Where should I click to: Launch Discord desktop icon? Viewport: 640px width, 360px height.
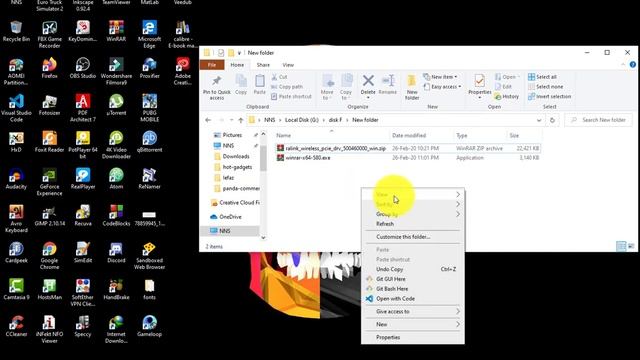click(x=116, y=252)
